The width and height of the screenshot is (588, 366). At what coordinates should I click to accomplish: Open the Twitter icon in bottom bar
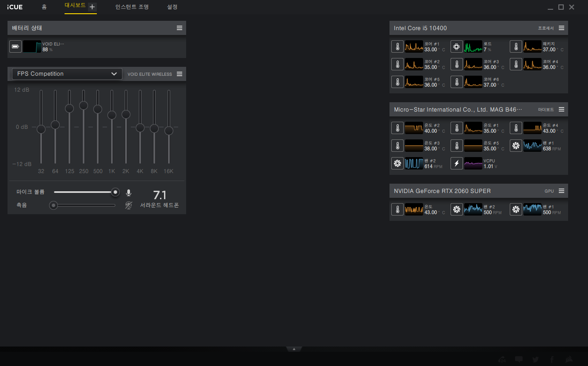(x=535, y=359)
